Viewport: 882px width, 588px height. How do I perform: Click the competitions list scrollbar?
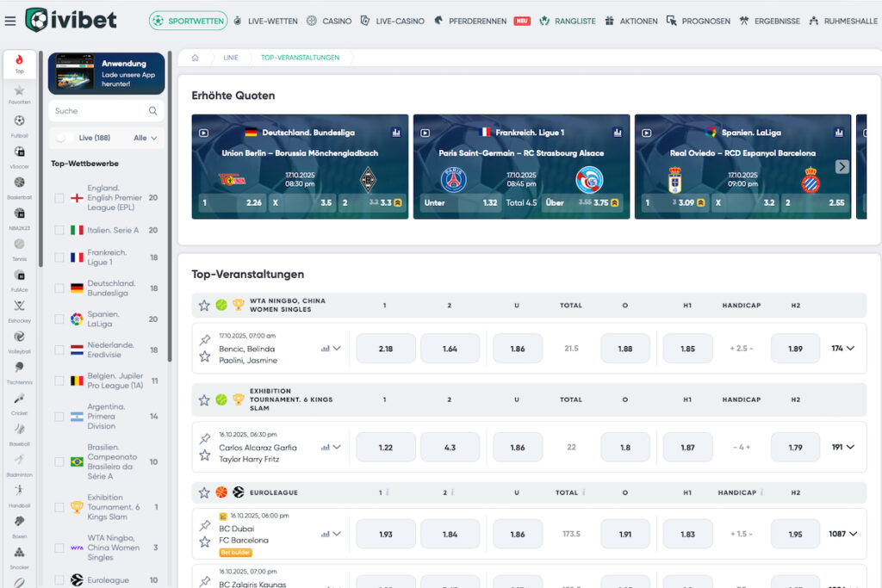tap(170, 208)
